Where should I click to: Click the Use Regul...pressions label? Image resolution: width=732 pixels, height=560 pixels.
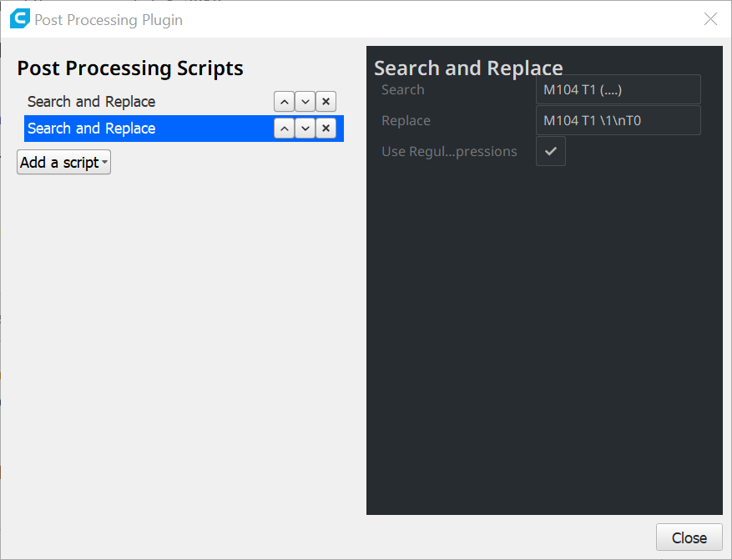tap(449, 152)
